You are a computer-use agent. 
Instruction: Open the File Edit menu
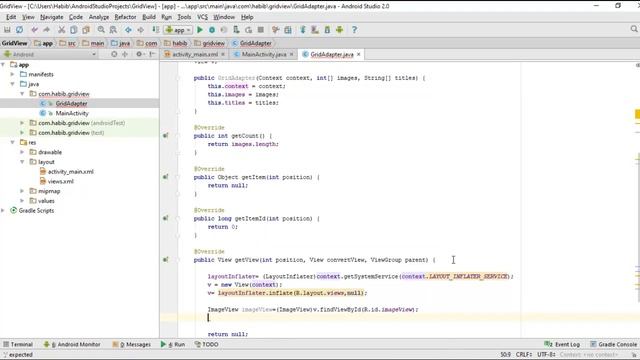pyautogui.click(x=11, y=17)
